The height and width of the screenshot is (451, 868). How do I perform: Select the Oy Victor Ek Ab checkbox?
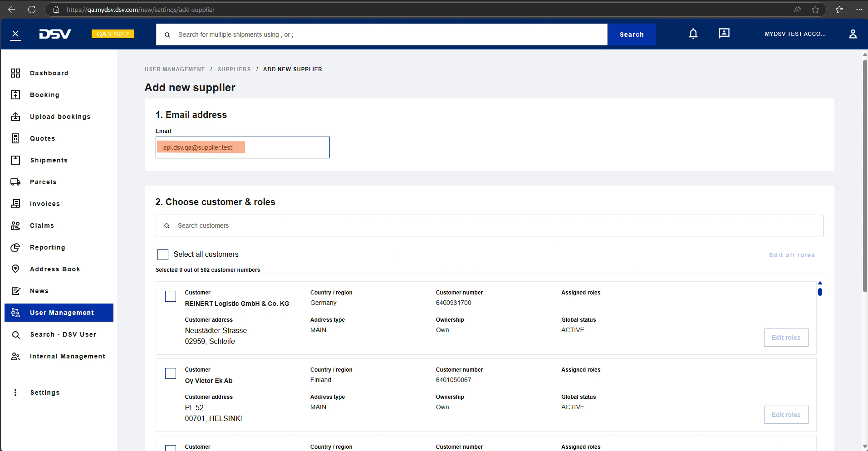point(171,373)
